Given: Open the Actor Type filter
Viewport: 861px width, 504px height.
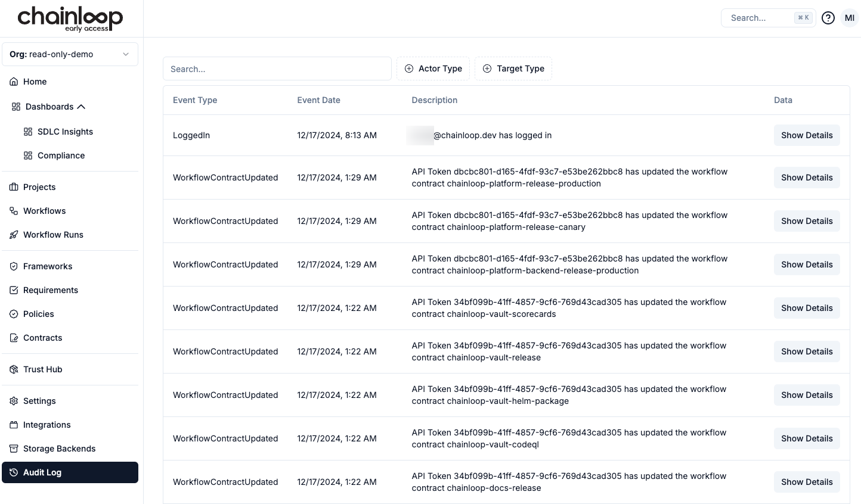Looking at the screenshot, I should click(433, 69).
